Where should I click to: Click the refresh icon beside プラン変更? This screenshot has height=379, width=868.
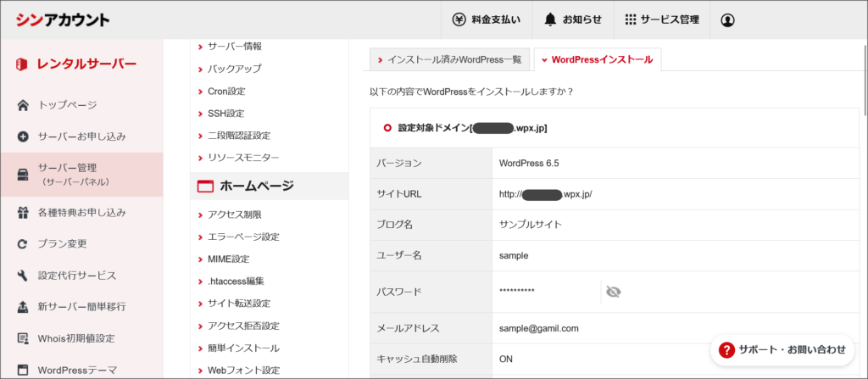click(23, 244)
